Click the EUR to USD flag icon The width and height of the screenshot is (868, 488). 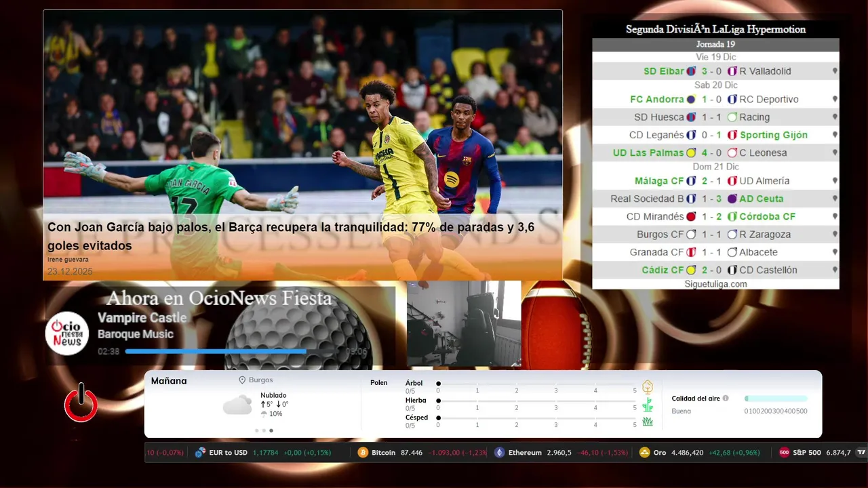(200, 453)
